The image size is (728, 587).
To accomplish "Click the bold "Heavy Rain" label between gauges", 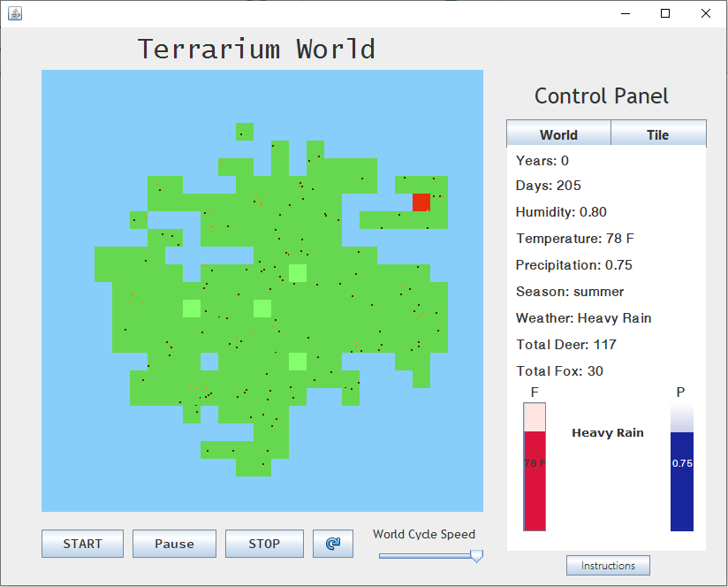I will (608, 433).
